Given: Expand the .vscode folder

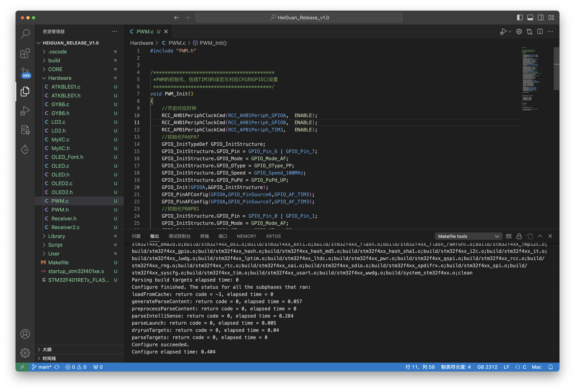Looking at the screenshot, I should click(79, 52).
